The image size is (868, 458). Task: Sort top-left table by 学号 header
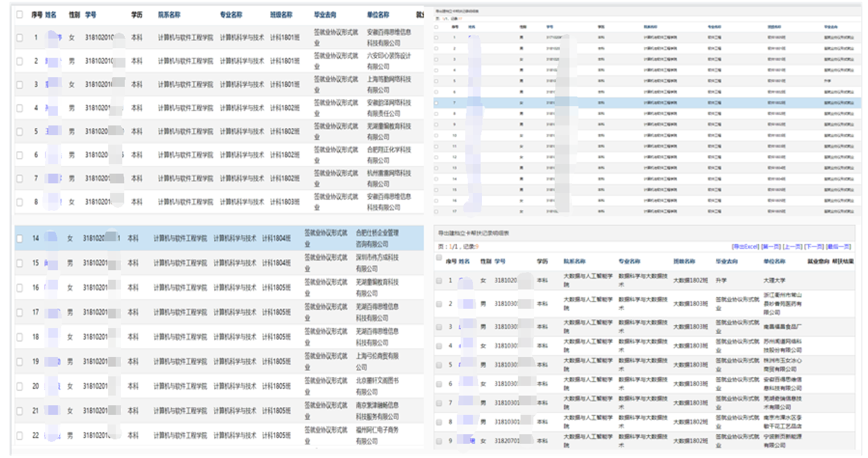(91, 15)
